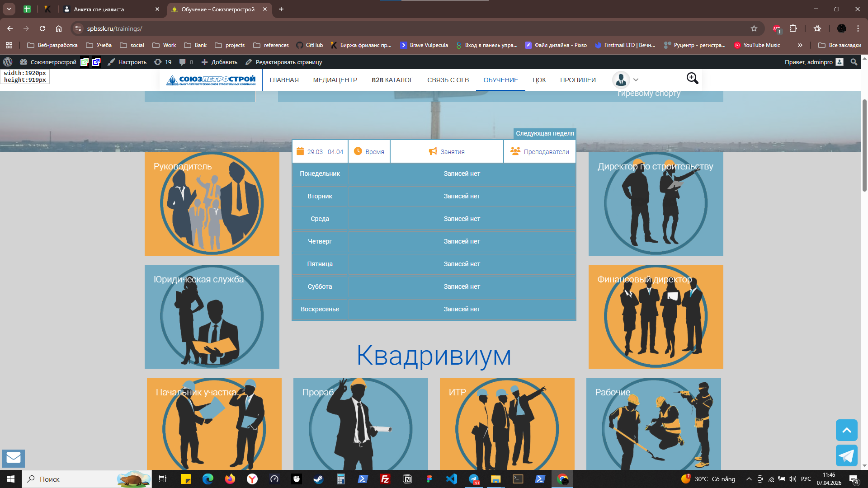868x488 pixels.
Task: Open FileZilla from the taskbar
Action: (x=385, y=479)
